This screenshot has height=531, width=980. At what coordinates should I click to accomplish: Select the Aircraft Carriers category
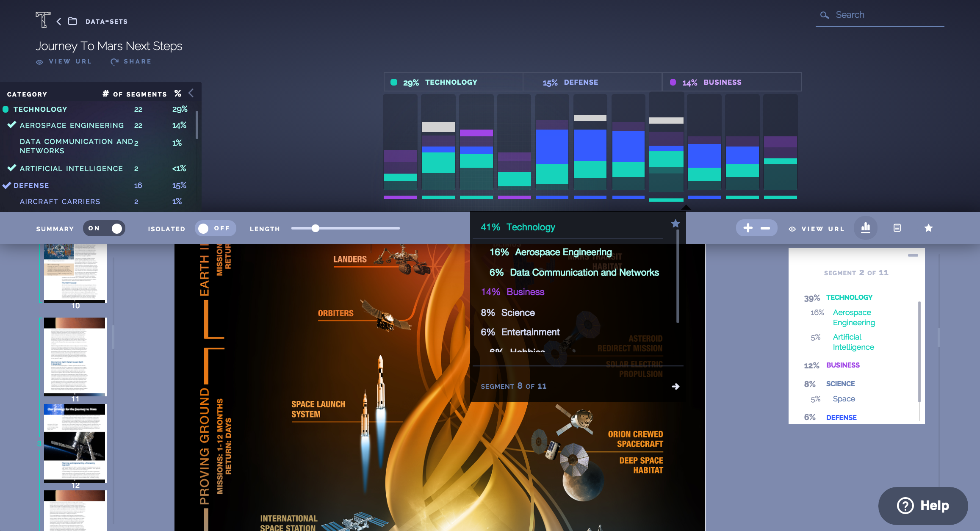[x=60, y=202]
